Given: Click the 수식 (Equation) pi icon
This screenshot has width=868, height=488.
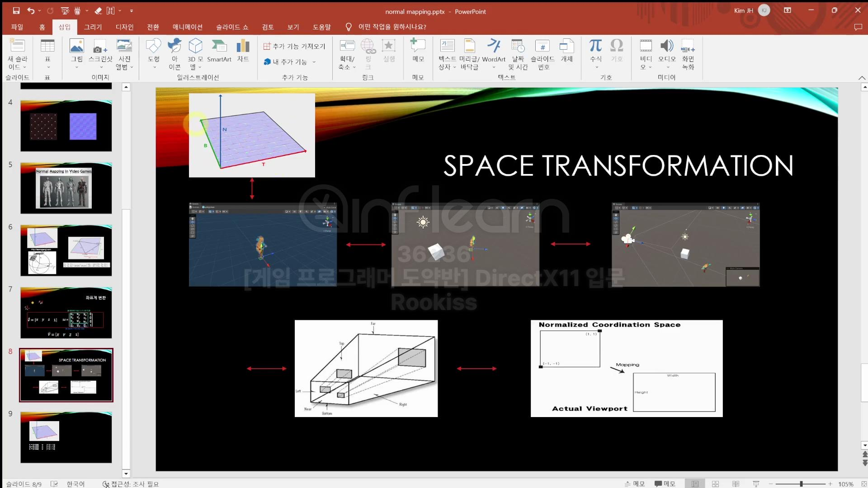Looking at the screenshot, I should coord(595,46).
